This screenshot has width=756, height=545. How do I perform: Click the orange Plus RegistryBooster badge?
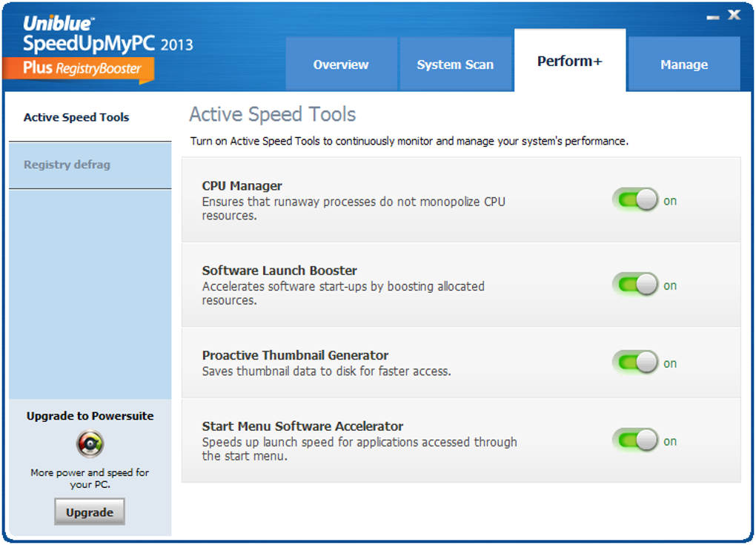79,69
